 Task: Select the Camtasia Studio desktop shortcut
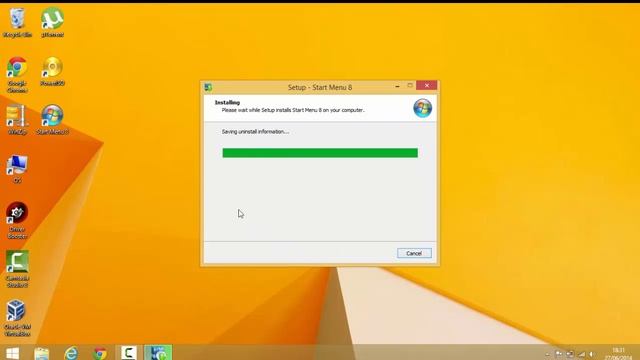17,269
